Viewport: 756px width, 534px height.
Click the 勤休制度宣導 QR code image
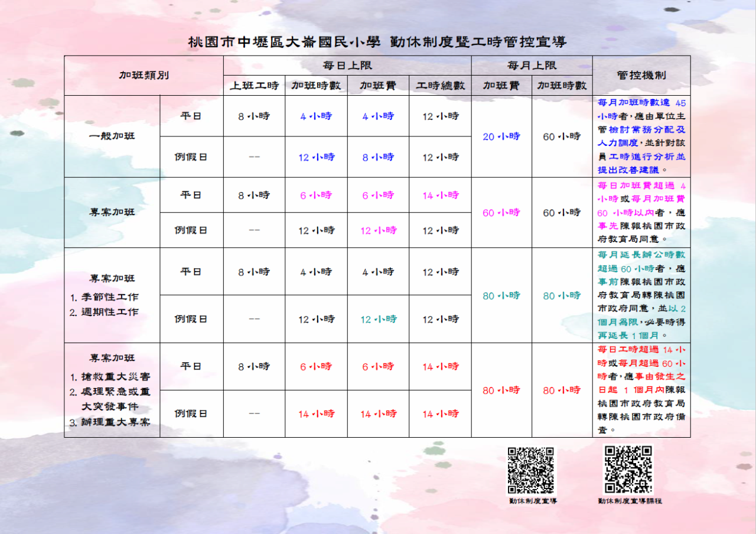(x=532, y=470)
